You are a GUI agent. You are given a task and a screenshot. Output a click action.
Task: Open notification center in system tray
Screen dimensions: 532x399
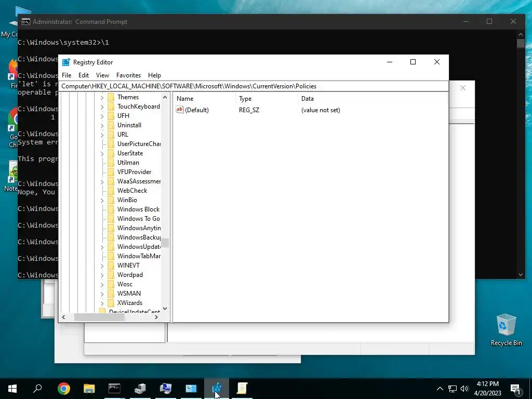point(515,389)
